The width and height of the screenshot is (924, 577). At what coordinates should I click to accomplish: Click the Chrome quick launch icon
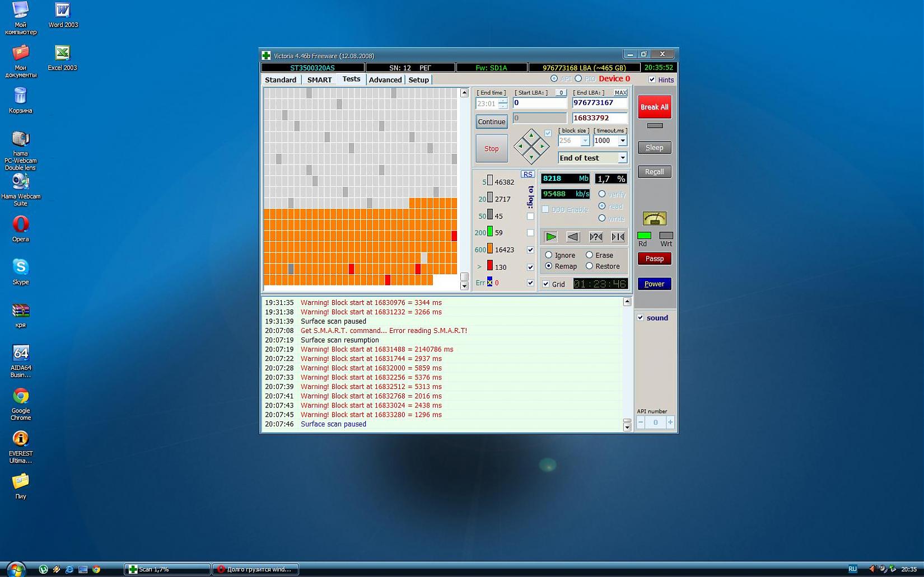96,569
